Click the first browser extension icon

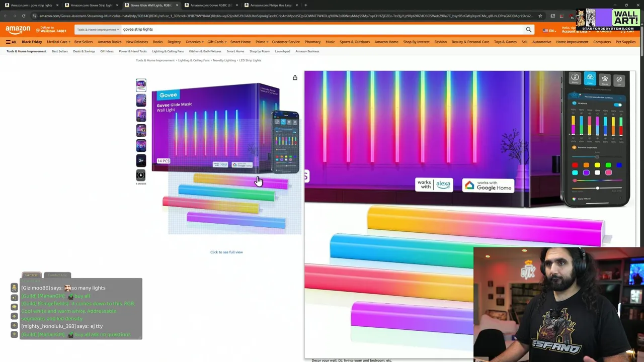click(x=552, y=16)
